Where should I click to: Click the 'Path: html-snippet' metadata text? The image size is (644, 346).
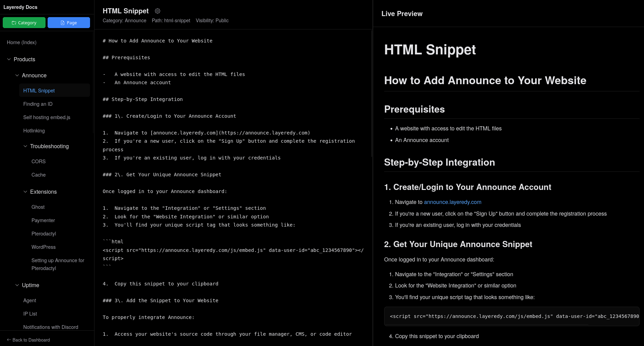171,21
